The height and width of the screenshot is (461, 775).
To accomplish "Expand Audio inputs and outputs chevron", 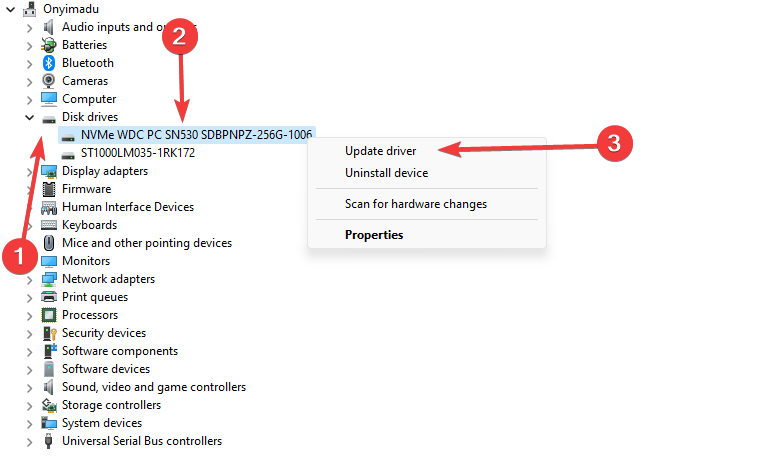I will [x=30, y=28].
